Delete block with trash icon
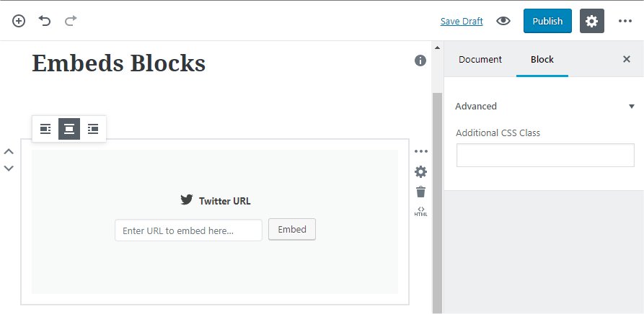This screenshot has width=644, height=314. tap(421, 192)
